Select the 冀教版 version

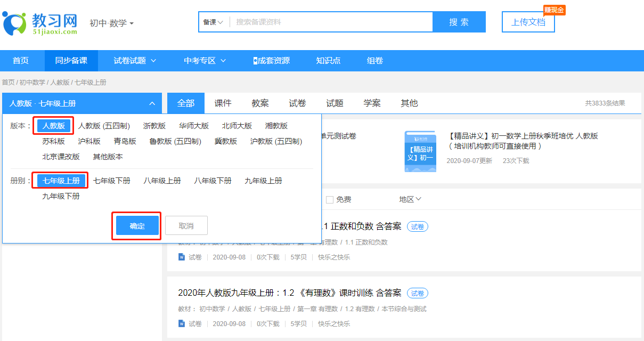[x=226, y=141]
